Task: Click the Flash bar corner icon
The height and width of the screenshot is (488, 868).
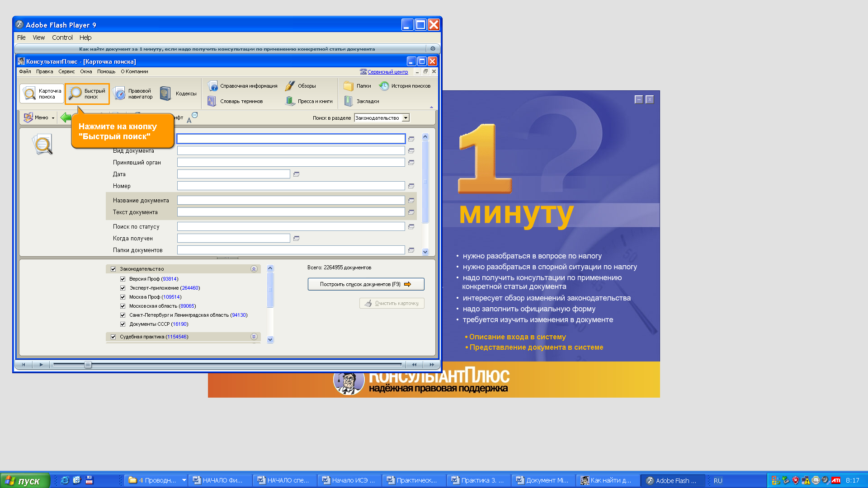Action: [433, 49]
